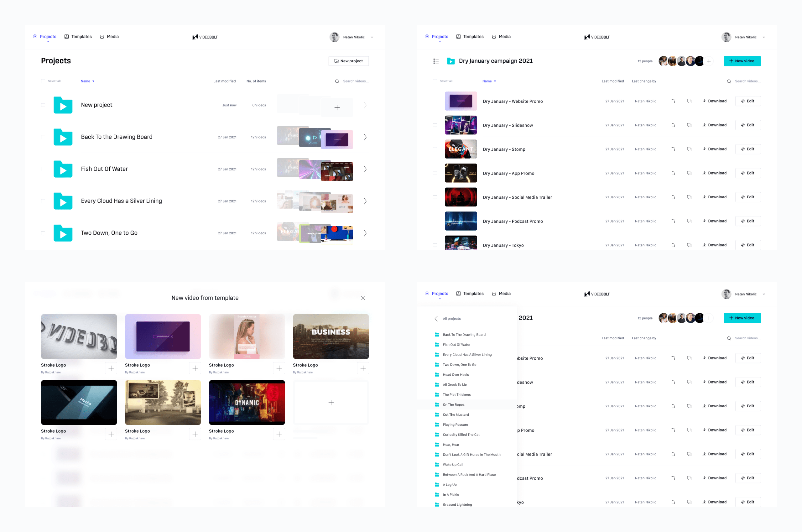Click the New project button
The height and width of the screenshot is (532, 802).
(348, 61)
